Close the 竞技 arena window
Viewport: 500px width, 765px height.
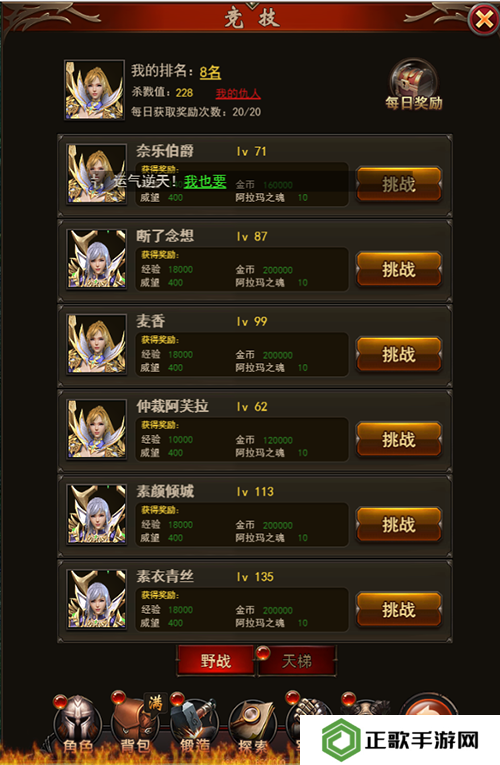(x=483, y=20)
